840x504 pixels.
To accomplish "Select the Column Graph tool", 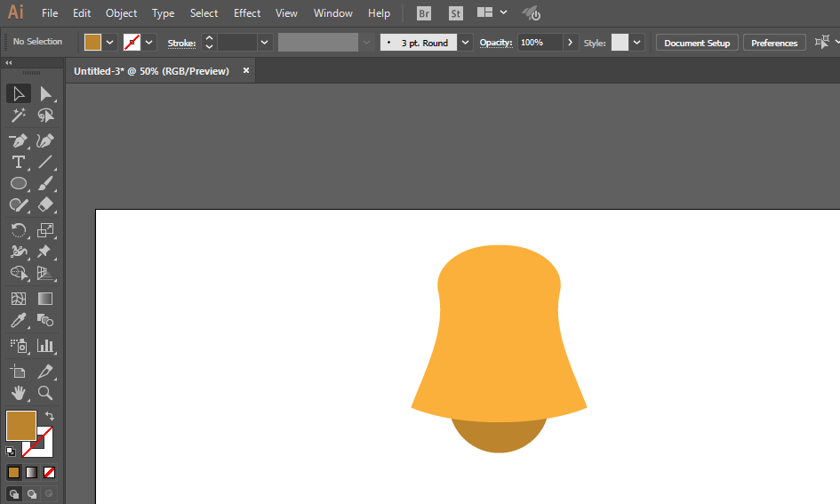I will tap(45, 346).
